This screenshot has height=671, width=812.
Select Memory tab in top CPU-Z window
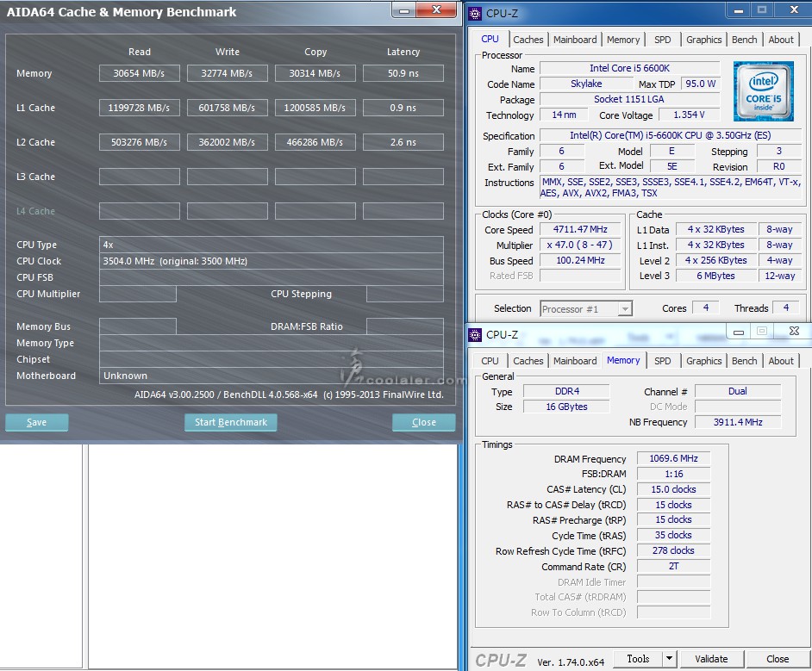(x=623, y=40)
